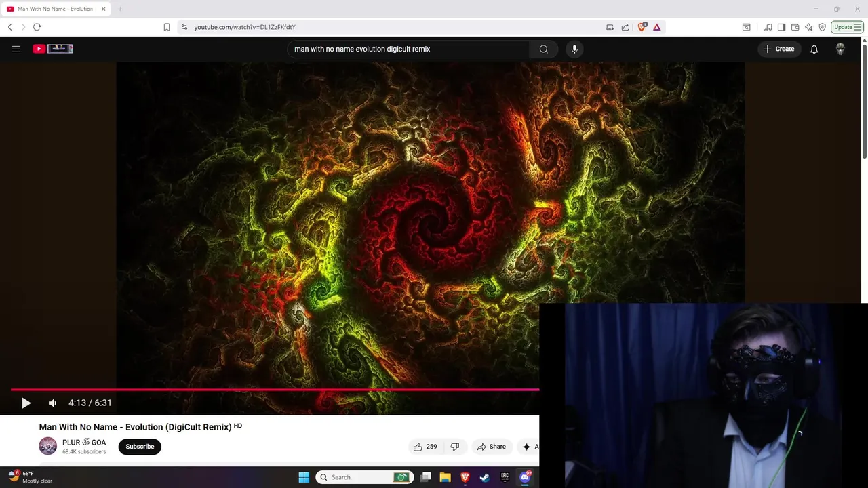Viewport: 868px width, 488px height.
Task: Click the Create button
Action: click(x=779, y=49)
